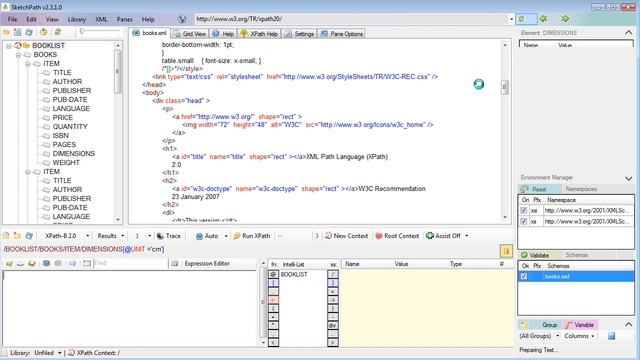640x360 pixels.
Task: Open the XPath-B 2.0 version dropdown
Action: tap(87, 236)
